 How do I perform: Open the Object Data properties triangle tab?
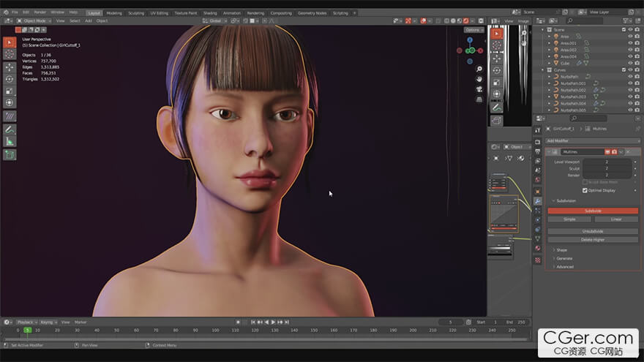coord(538,238)
